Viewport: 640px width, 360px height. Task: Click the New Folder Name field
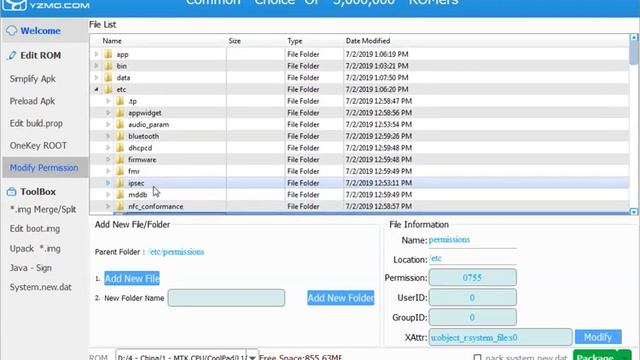(226, 298)
